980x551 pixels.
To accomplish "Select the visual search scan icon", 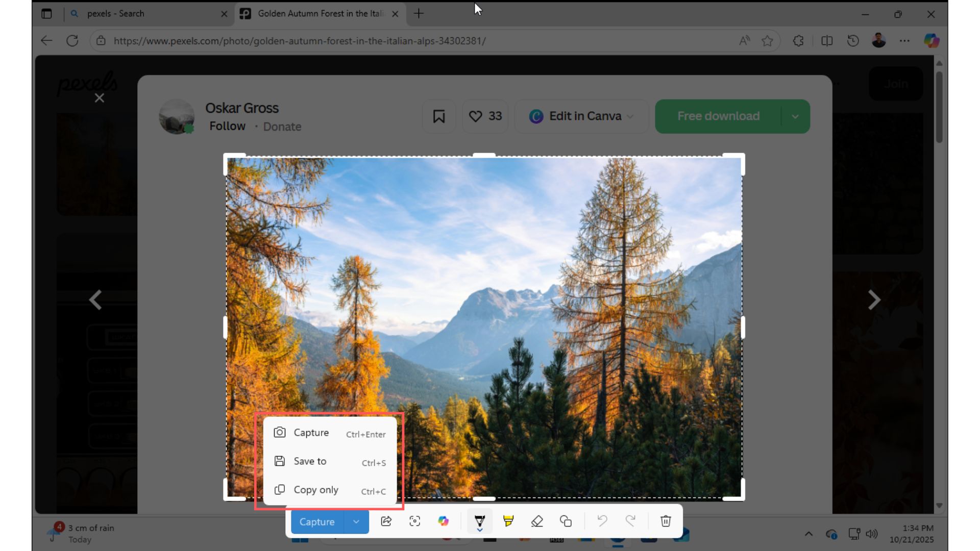I will 414,521.
